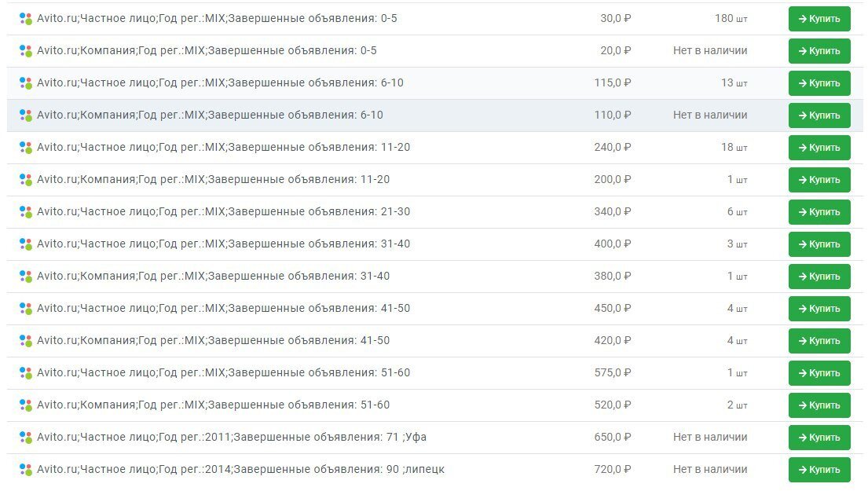Screen dimensions: 868x491
Task: Click the Avito icon in the Частное лицо 51-60 row
Action: point(25,373)
